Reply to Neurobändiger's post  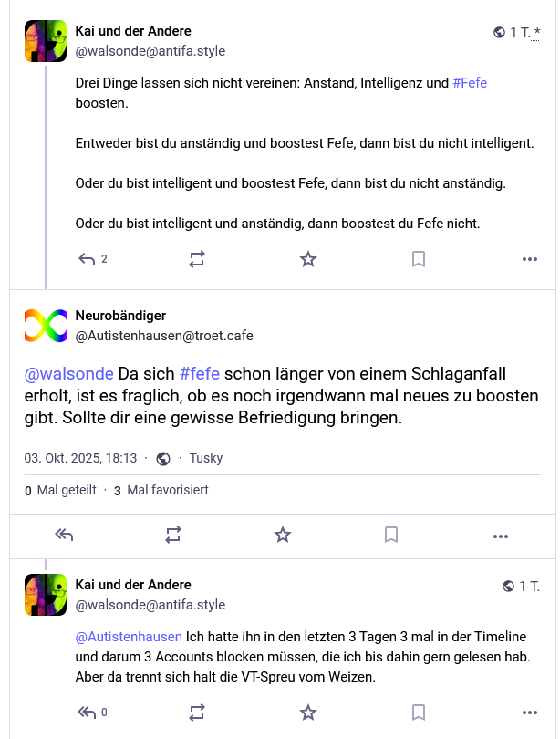point(64,536)
